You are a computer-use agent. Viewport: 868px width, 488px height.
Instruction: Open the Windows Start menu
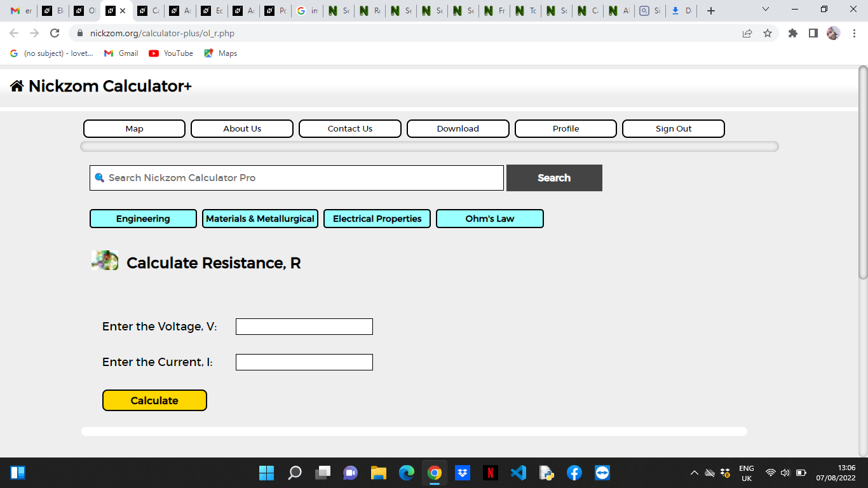coord(266,473)
